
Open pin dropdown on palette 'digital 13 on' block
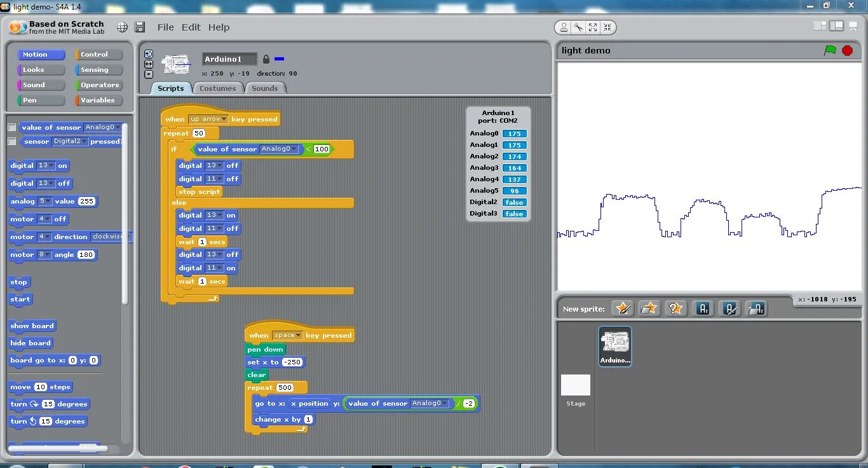(x=46, y=165)
